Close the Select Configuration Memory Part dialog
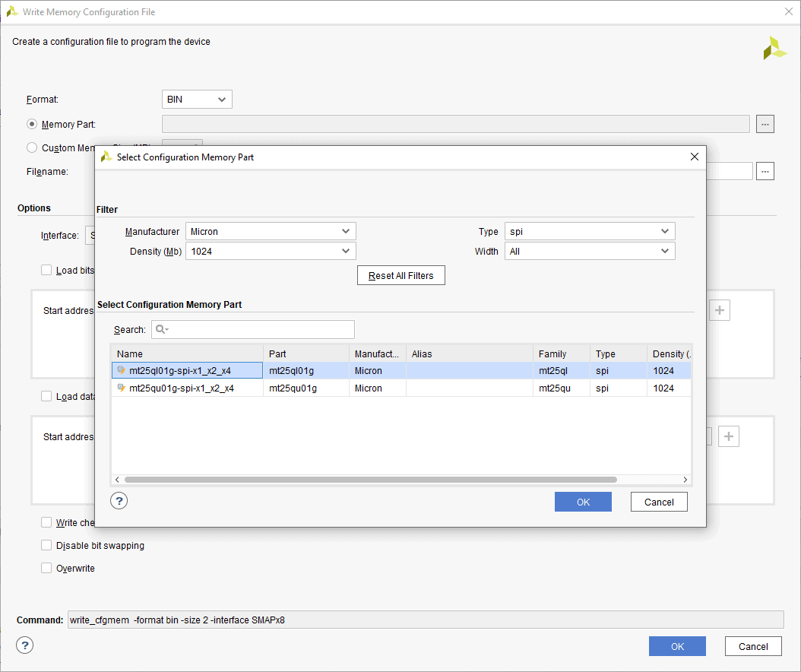This screenshot has width=801, height=672. click(x=694, y=157)
